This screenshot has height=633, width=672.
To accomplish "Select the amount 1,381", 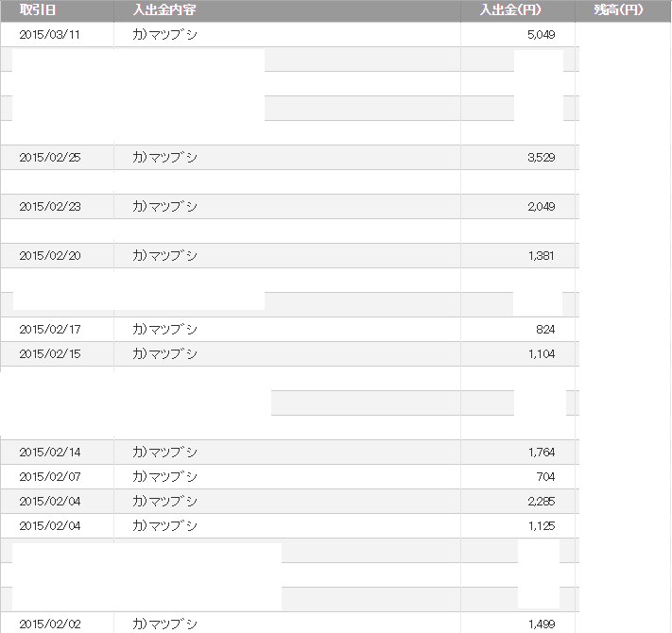I will point(542,256).
